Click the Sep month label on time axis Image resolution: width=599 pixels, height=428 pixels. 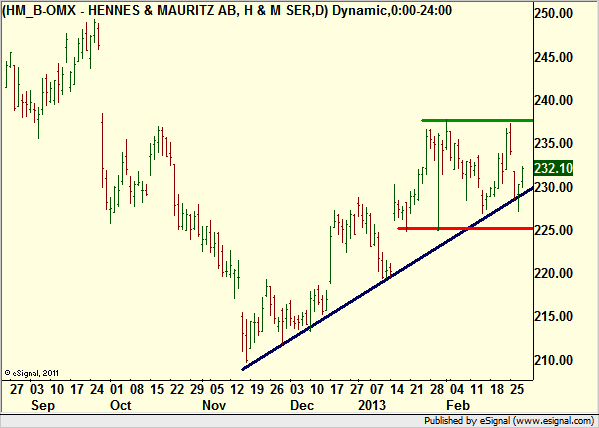click(43, 405)
